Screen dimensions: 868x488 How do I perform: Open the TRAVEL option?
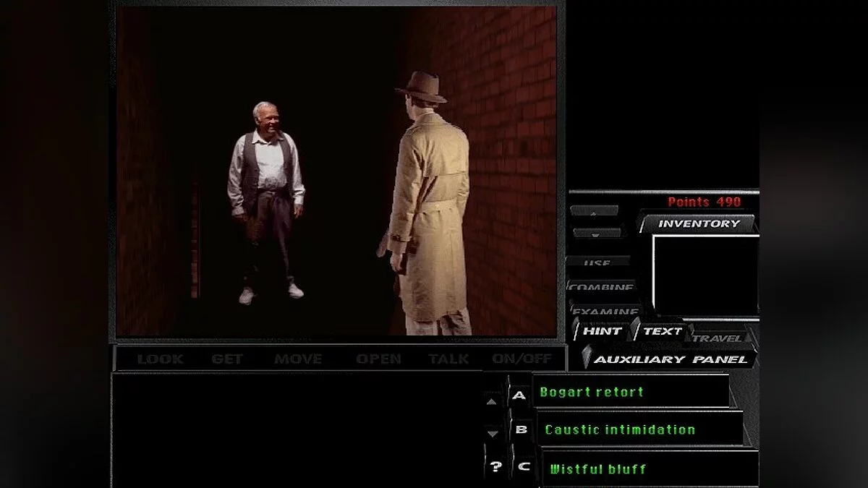pyautogui.click(x=717, y=338)
